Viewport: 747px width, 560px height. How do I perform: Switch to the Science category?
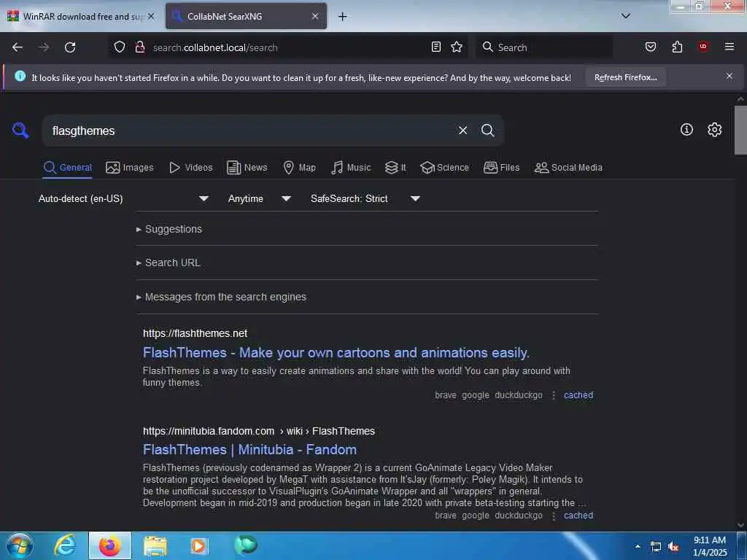click(444, 168)
